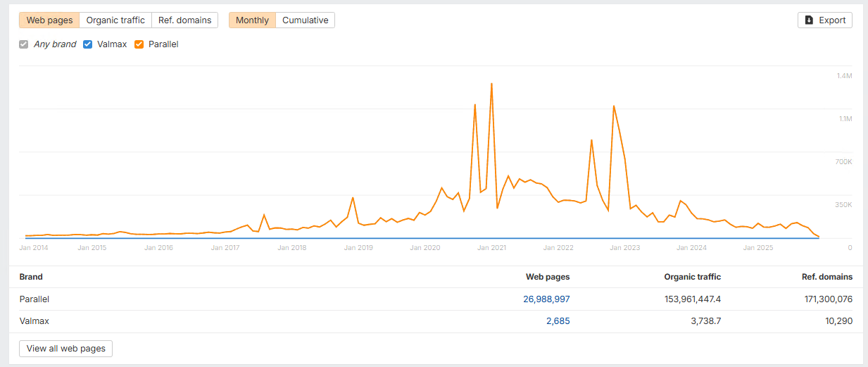Open Parallel's 26,988,997 web pages link

546,299
